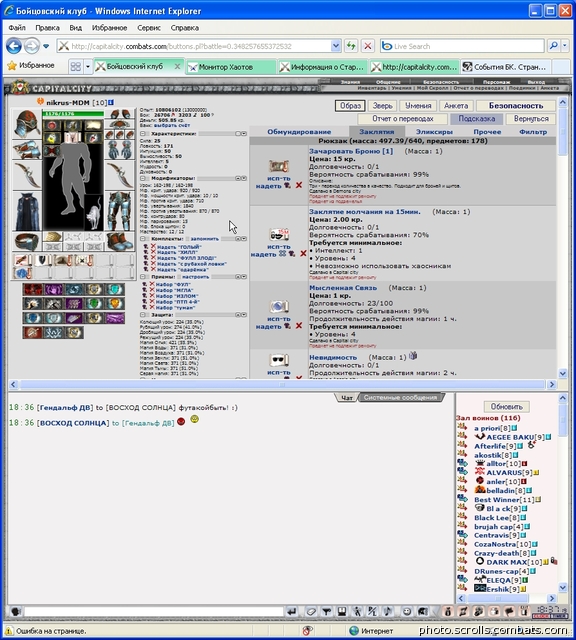Image resolution: width=576 pixels, height=640 pixels.
Task: Delete the Зачаровать Броню scroll with red X
Action: (299, 185)
